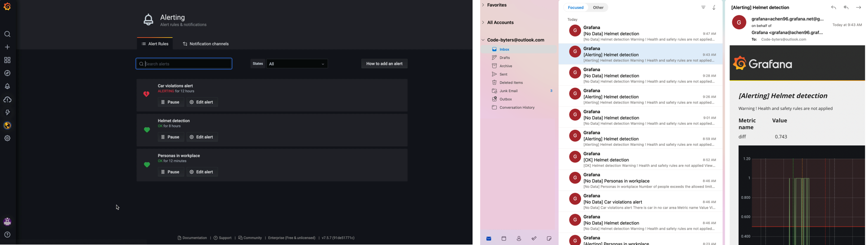This screenshot has height=245, width=868.
Task: Click Helmet detection green heart icon
Action: coord(147,130)
